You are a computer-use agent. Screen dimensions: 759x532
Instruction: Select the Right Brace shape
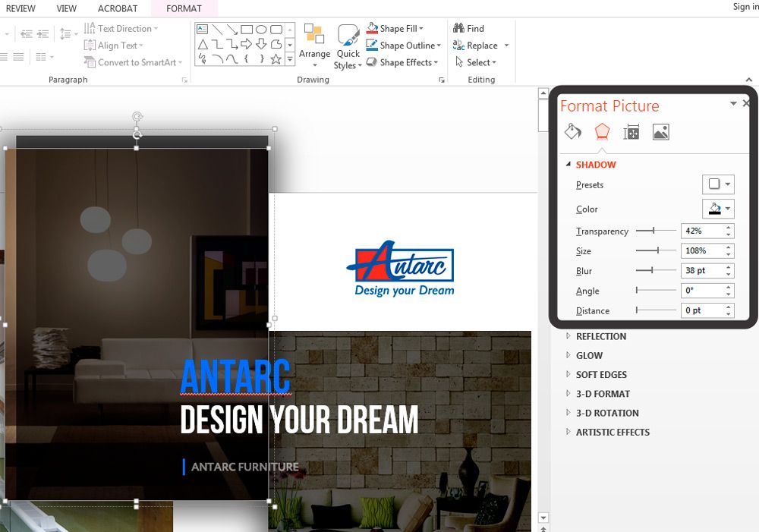tap(261, 59)
